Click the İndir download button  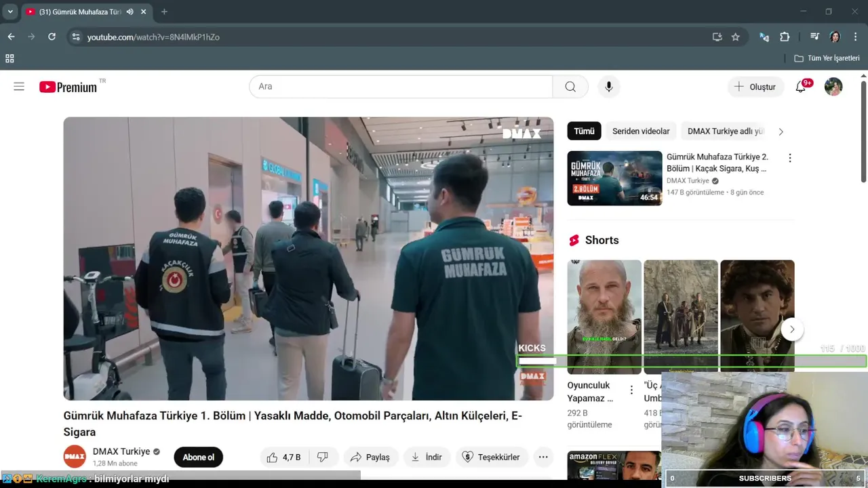[x=427, y=457]
